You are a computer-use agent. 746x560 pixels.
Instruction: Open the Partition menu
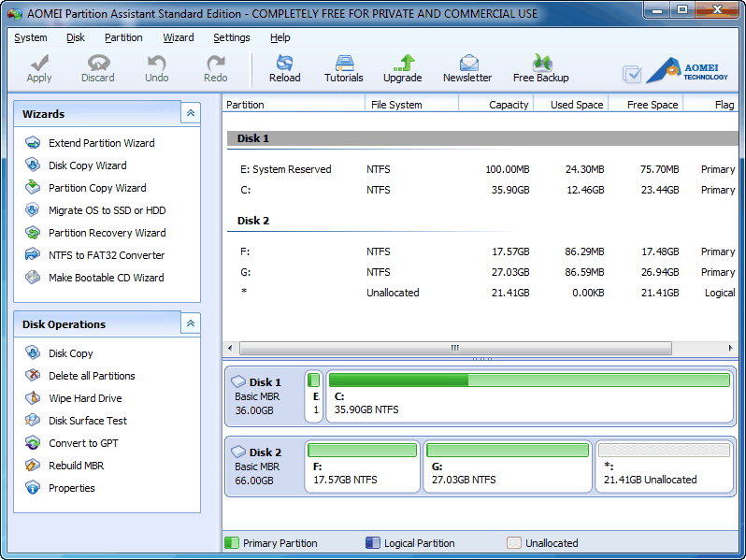[123, 37]
